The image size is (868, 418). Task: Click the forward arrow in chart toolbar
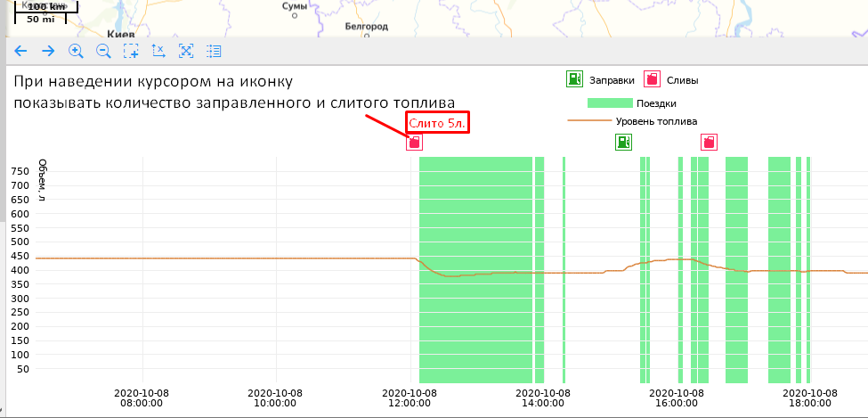click(48, 52)
